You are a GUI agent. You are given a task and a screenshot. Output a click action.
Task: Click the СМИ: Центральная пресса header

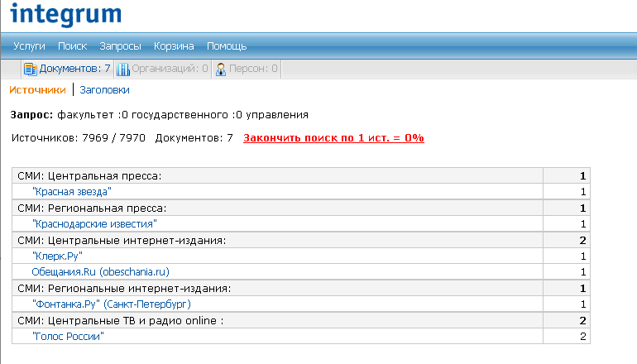[89, 176]
